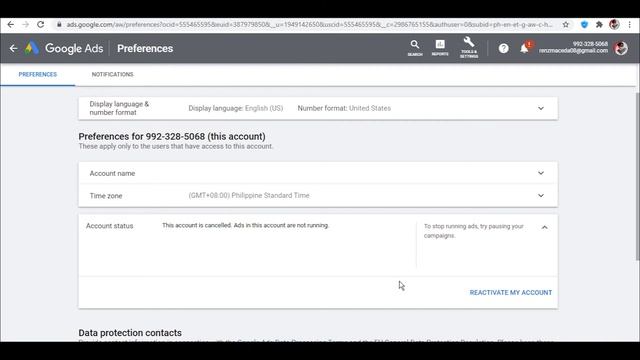This screenshot has width=640, height=360.
Task: Open Search in Google Ads header
Action: pos(415,48)
